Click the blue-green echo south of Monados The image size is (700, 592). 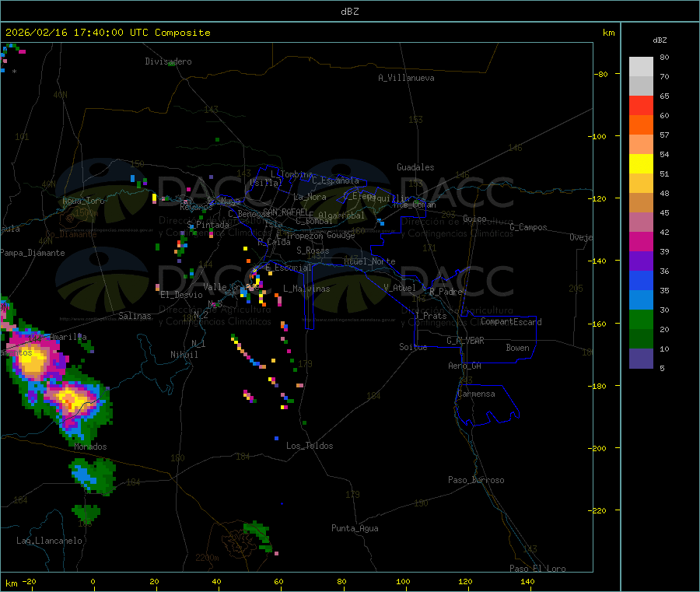(x=93, y=477)
